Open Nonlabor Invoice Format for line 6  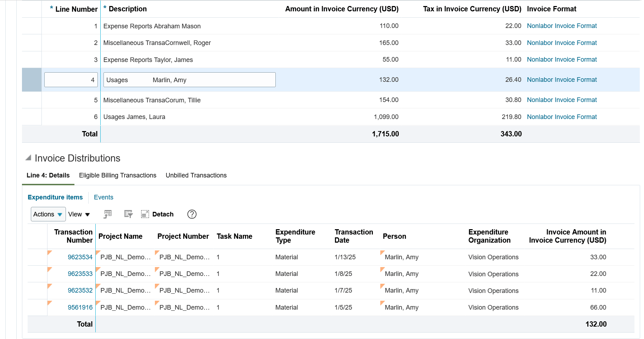tap(562, 117)
